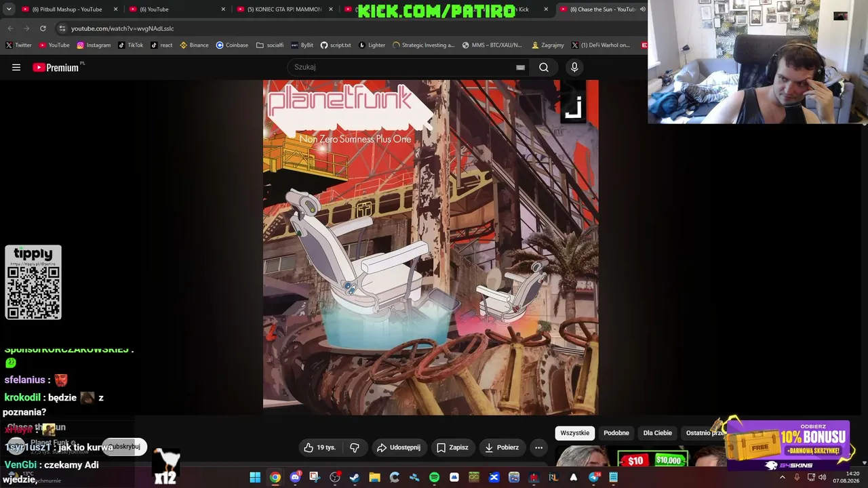Screen dimensions: 868x488
Task: Open the Binance bookmark
Action: pos(194,45)
